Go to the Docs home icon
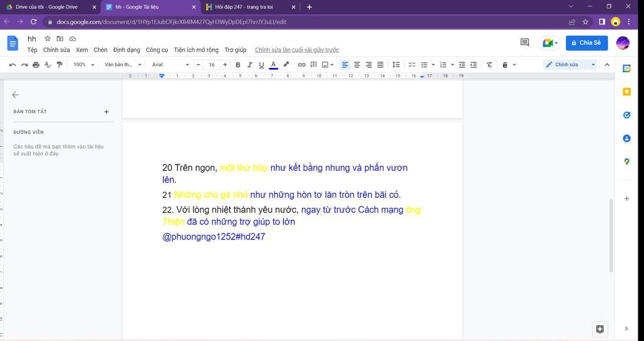This screenshot has width=644, height=341. (13, 43)
